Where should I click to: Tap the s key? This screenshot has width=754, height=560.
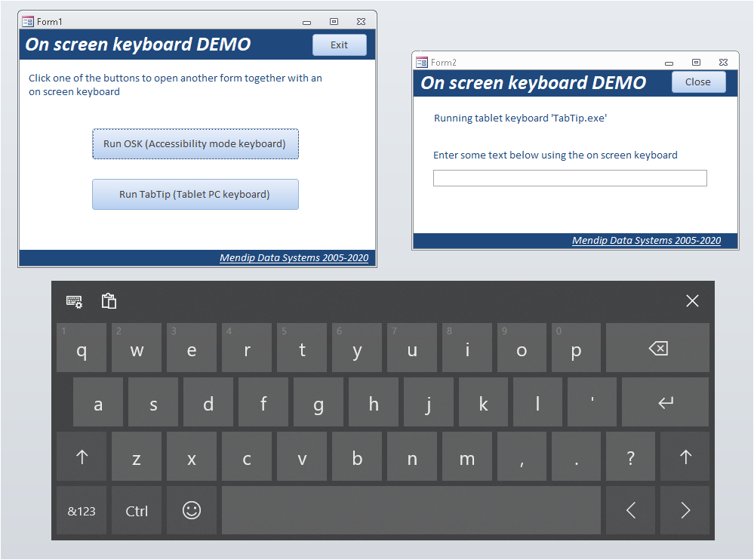coord(153,402)
